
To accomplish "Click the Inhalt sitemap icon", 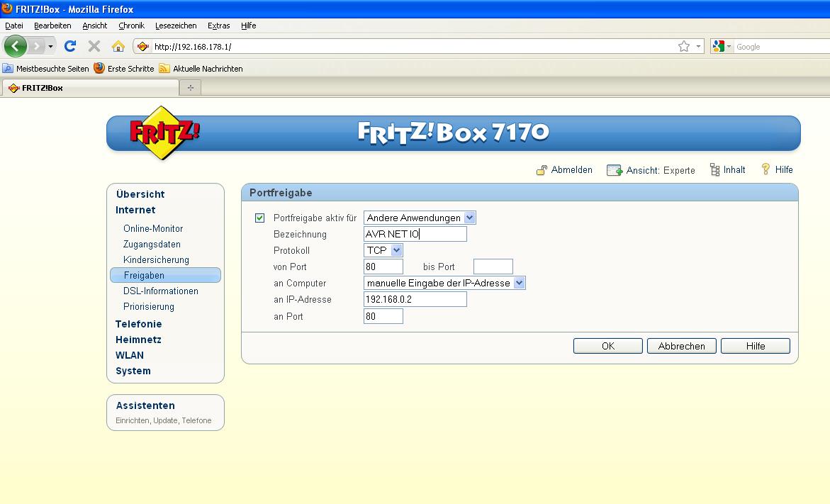I will point(714,170).
